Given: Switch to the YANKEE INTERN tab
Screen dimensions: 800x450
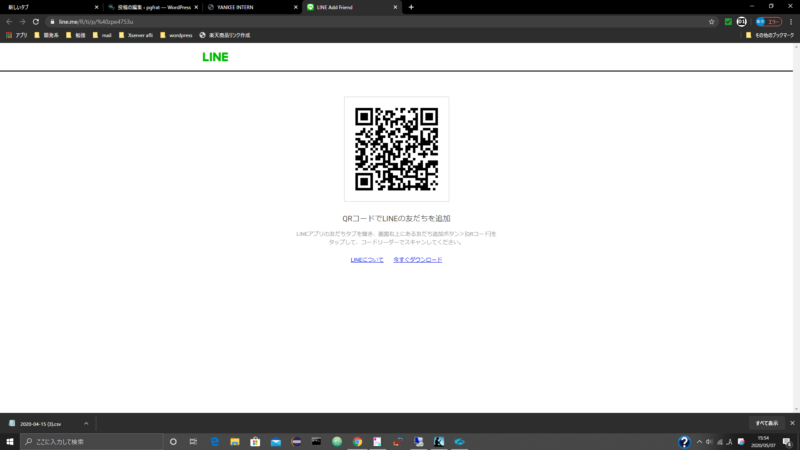Looking at the screenshot, I should 251,7.
